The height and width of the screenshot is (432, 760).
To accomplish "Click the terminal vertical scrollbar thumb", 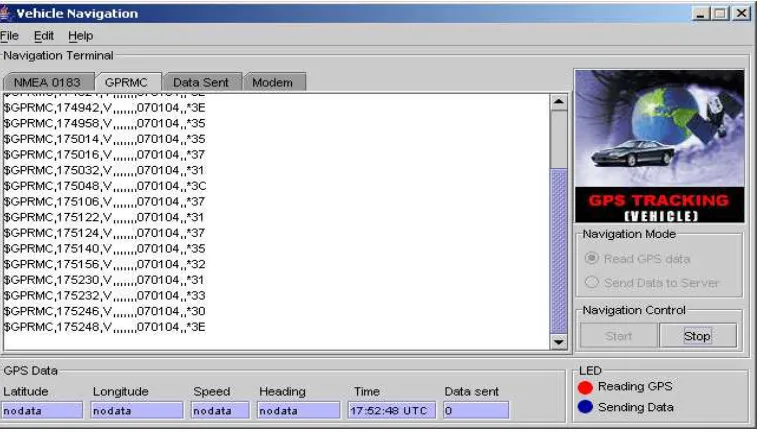I will [558, 251].
